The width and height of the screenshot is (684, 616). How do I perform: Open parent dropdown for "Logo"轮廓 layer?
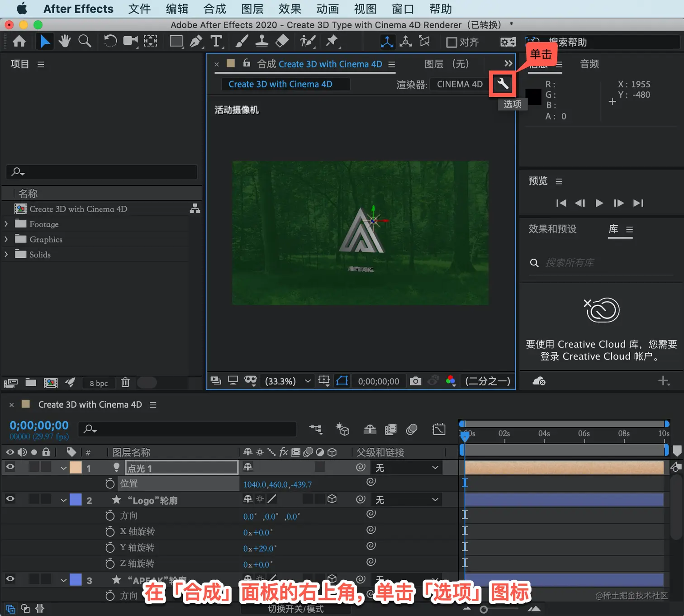407,500
